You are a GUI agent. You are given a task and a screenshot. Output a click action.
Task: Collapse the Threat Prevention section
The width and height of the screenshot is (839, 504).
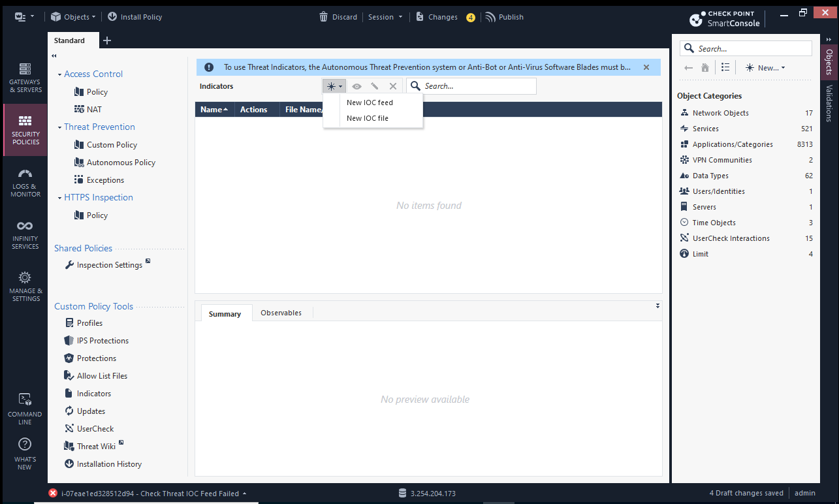tap(60, 127)
